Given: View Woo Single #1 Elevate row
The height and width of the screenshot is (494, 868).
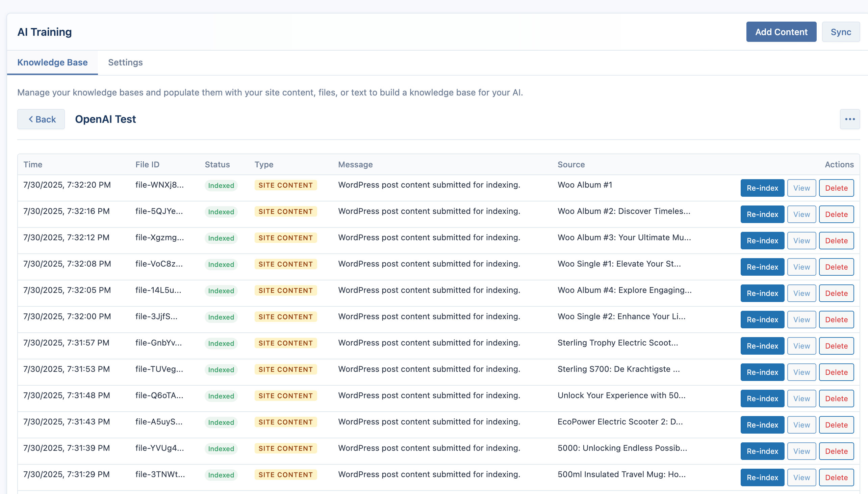Looking at the screenshot, I should pos(801,267).
